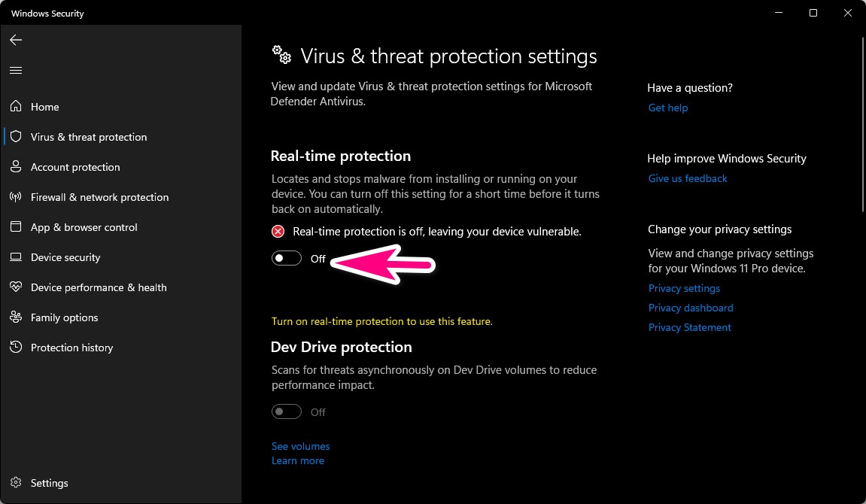Open Protection history in sidebar
The image size is (866, 504).
[71, 348]
